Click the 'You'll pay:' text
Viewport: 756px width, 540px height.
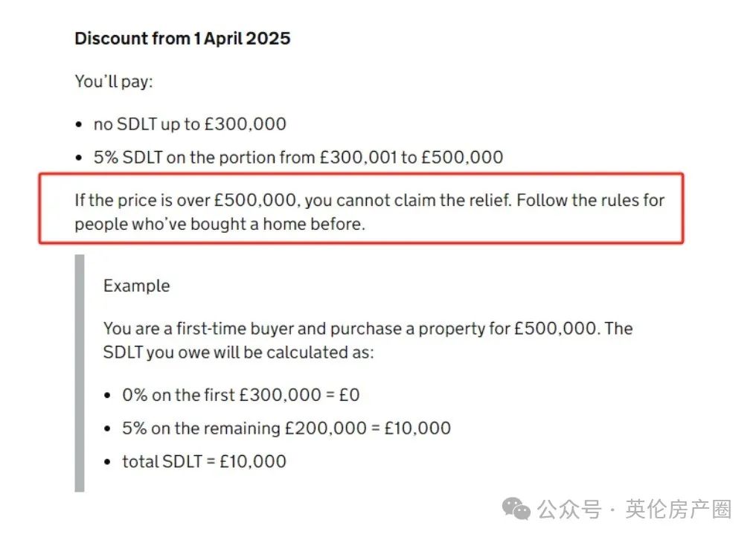point(114,82)
